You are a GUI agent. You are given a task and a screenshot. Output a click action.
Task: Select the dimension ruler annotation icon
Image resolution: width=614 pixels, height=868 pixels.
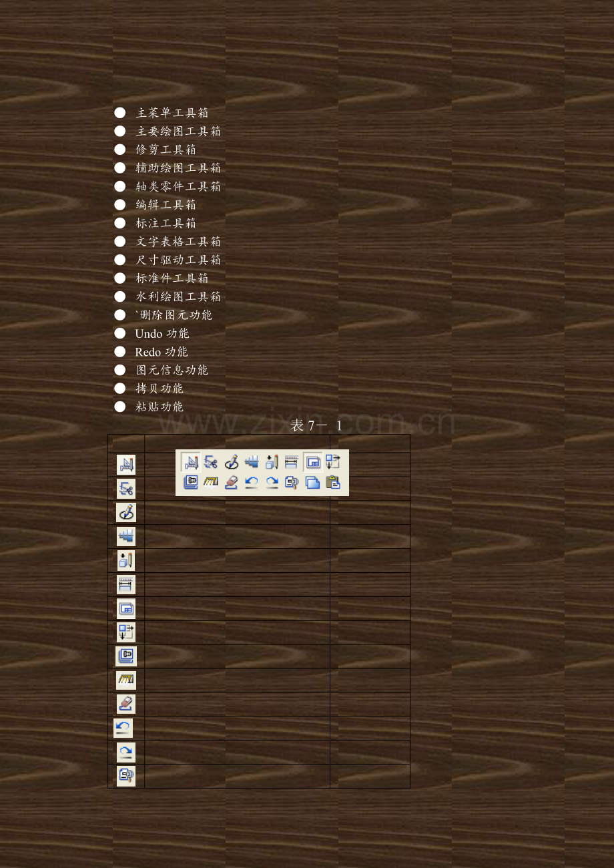(x=290, y=461)
